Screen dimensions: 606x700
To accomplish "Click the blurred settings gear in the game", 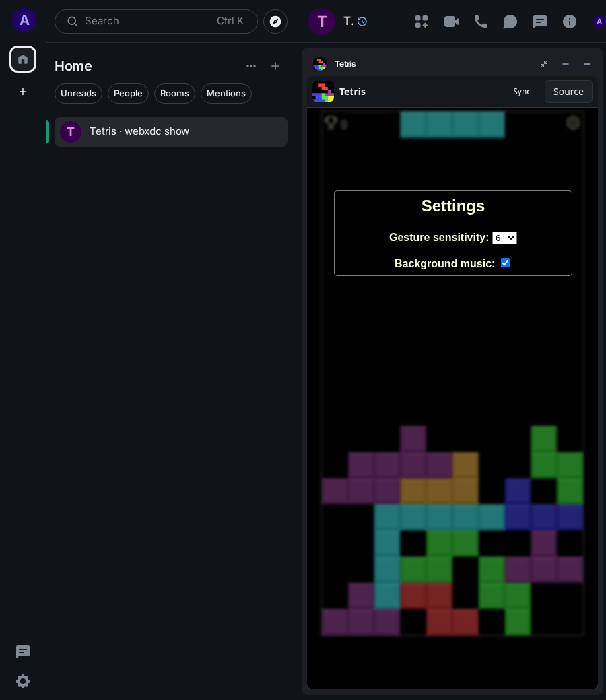I will tap(573, 123).
